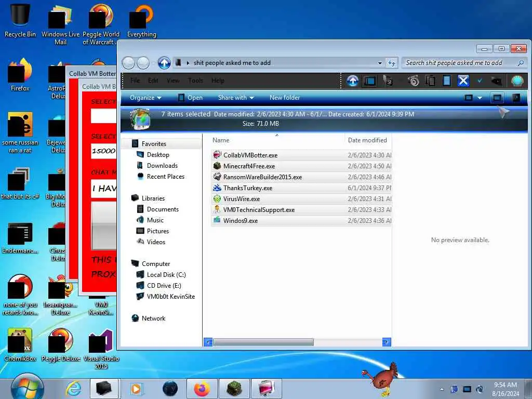Open the View menu in Explorer
The width and height of the screenshot is (532, 399).
(x=173, y=81)
